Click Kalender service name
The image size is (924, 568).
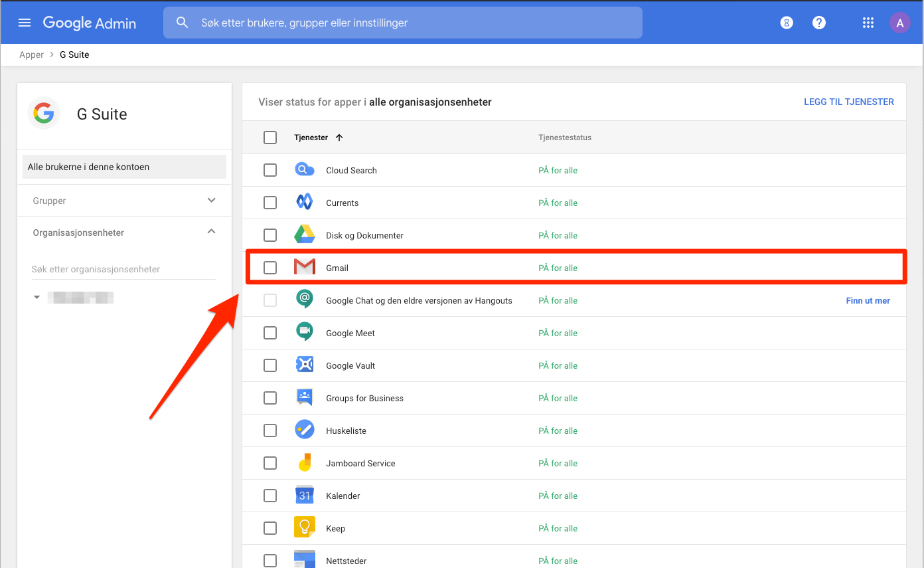pyautogui.click(x=343, y=496)
